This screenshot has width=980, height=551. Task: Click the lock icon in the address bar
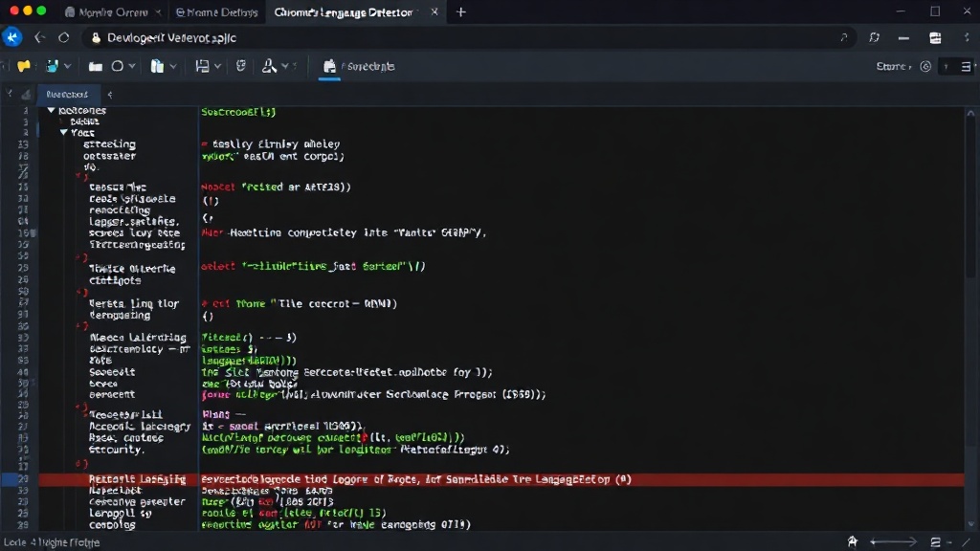coord(96,38)
